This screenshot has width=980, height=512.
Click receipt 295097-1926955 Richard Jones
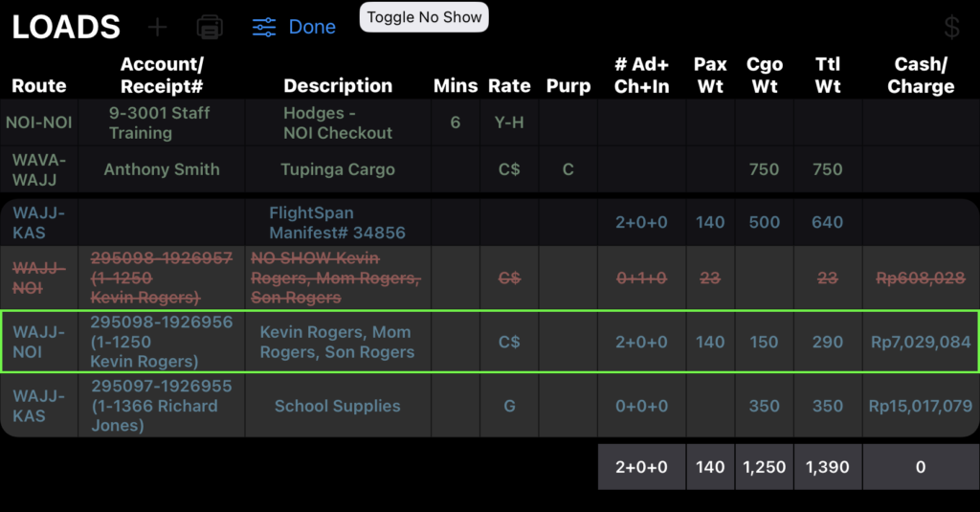(161, 406)
